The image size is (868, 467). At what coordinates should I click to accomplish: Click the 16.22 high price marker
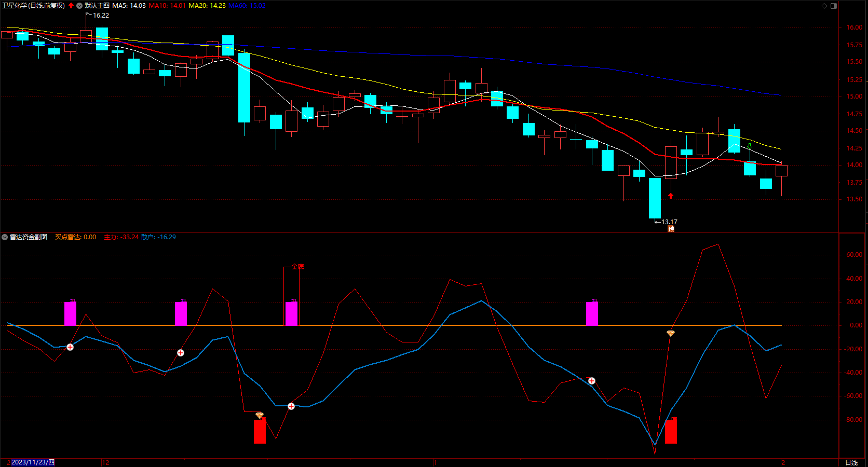(x=101, y=16)
